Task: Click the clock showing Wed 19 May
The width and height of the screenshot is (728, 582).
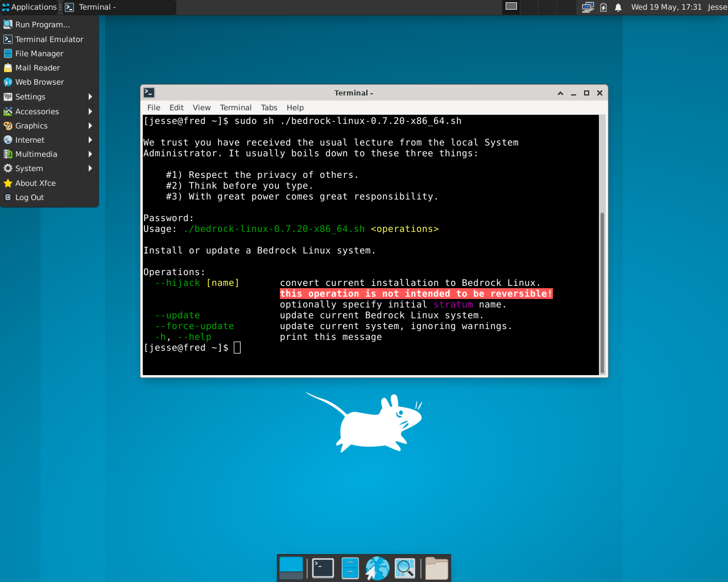Action: coord(666,7)
